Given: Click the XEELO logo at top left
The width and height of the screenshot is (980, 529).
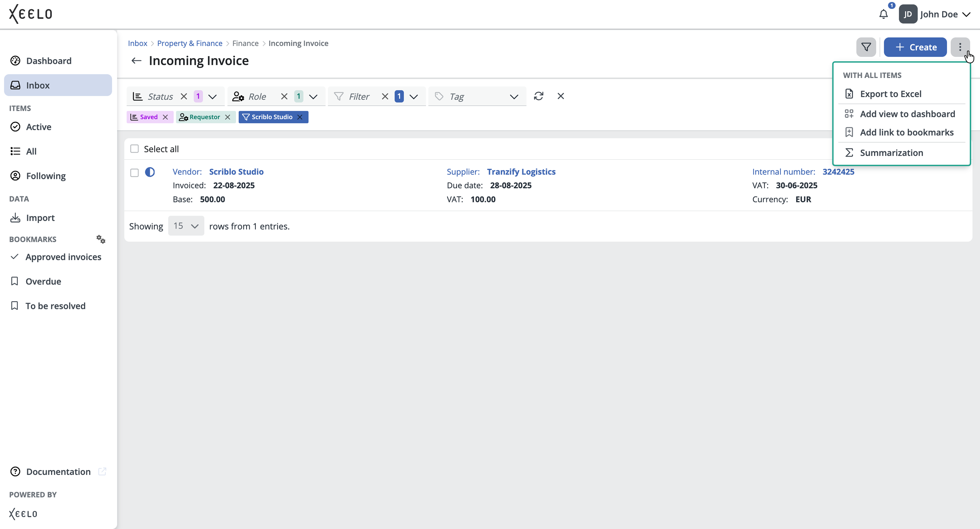Looking at the screenshot, I should click(x=30, y=14).
